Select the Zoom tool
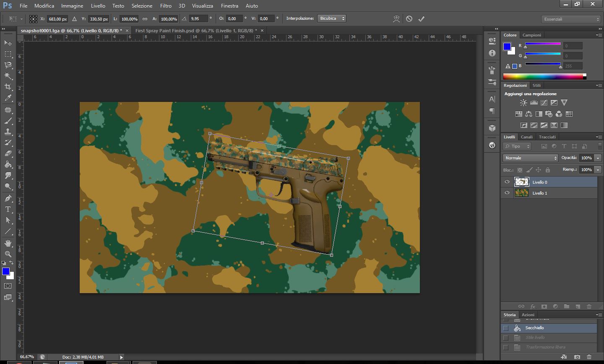The width and height of the screenshot is (604, 364). click(x=8, y=254)
